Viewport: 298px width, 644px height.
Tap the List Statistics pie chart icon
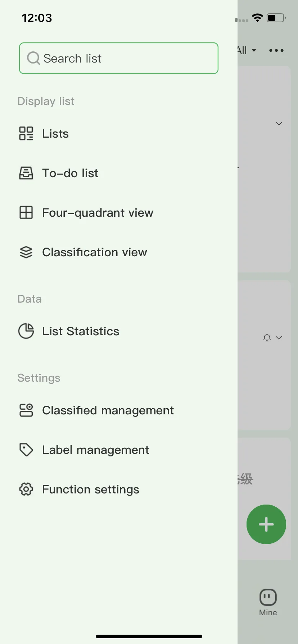(26, 331)
